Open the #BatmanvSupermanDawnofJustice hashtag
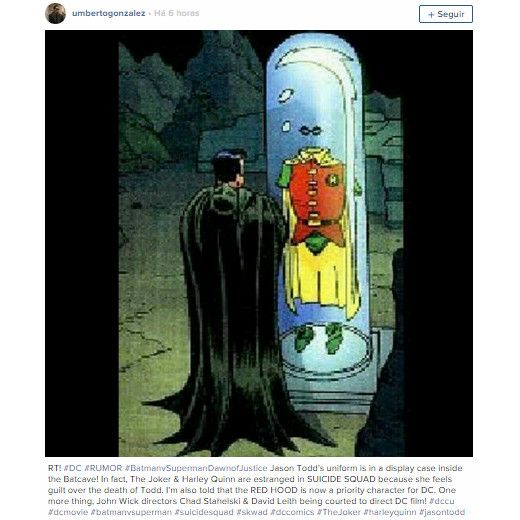Viewport: 520px width, 520px height. point(196,468)
